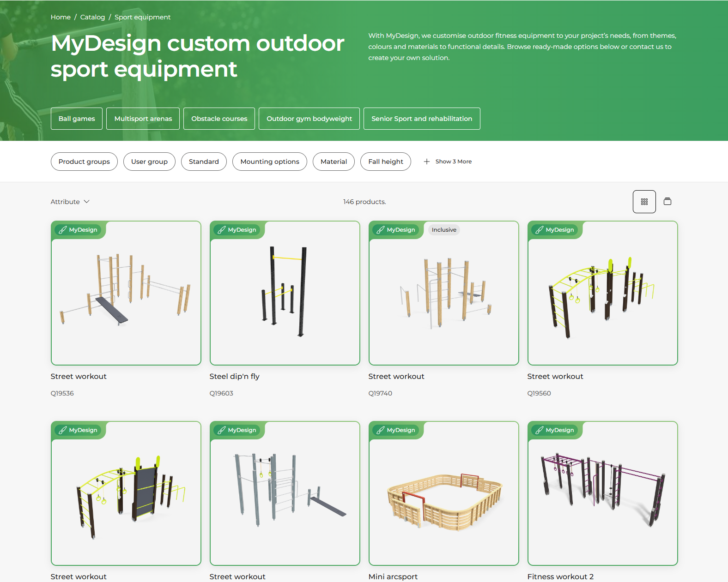The width and height of the screenshot is (728, 582).
Task: Select the Ball games category tab
Action: pyautogui.click(x=77, y=119)
